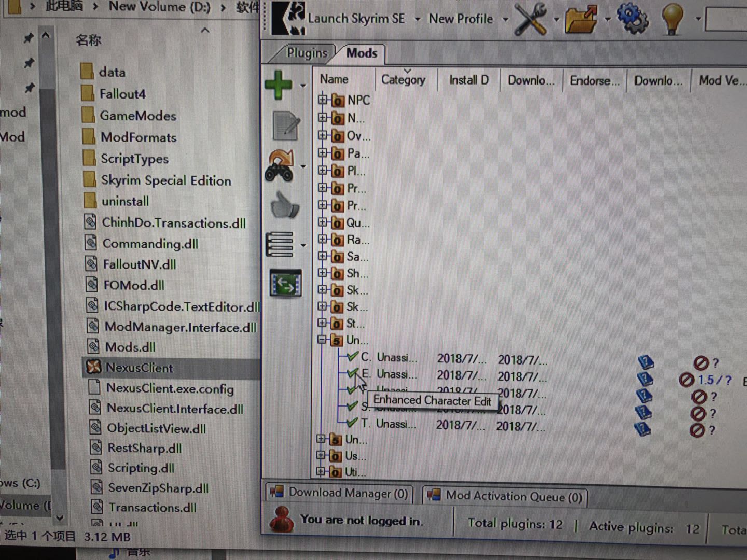The height and width of the screenshot is (560, 747).
Task: Collapse the Un... category with 5 mods
Action: point(322,340)
